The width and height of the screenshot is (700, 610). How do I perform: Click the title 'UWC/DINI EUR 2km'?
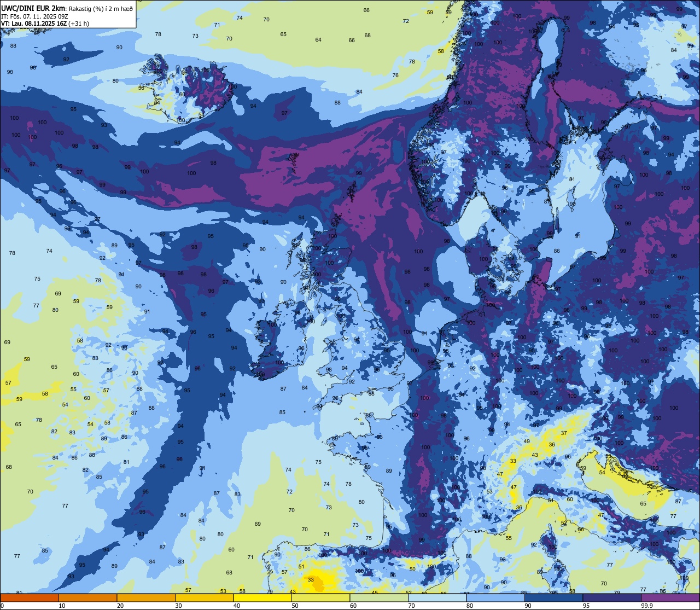pos(33,8)
